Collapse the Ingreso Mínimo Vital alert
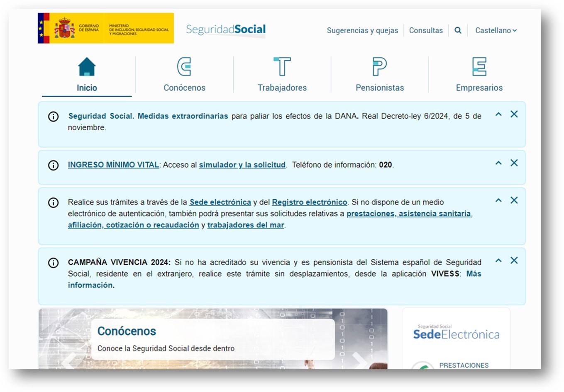 point(498,163)
